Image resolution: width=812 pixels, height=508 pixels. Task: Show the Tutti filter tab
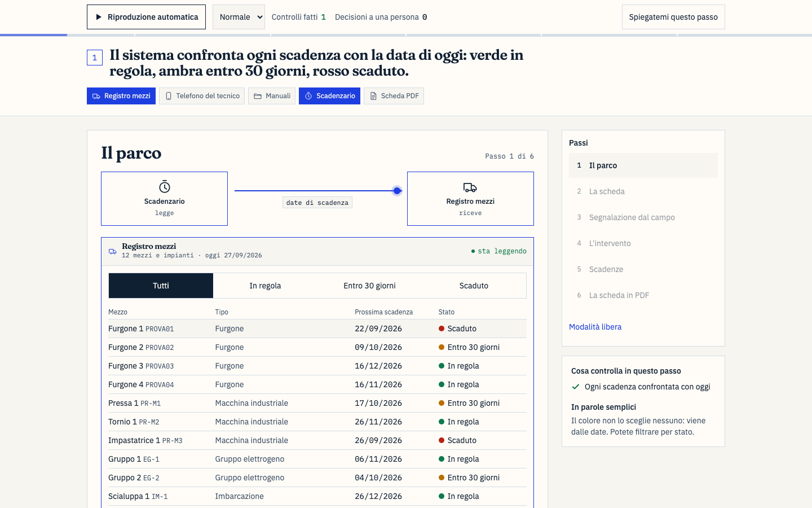pos(161,286)
